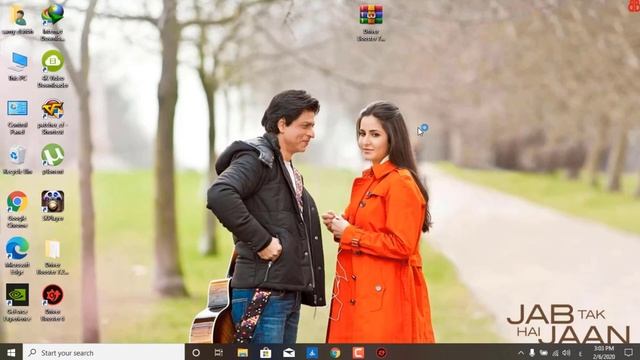Open Control Panel desktop icon

(18, 109)
